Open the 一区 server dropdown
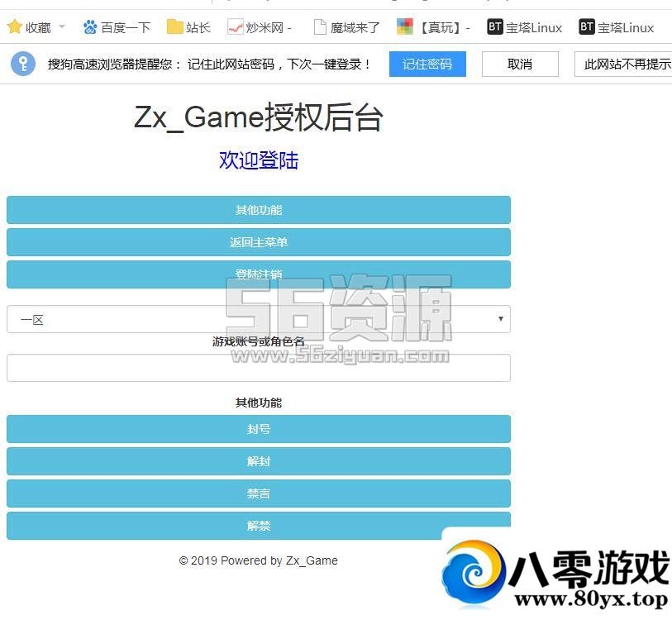This screenshot has width=672, height=639. [258, 319]
